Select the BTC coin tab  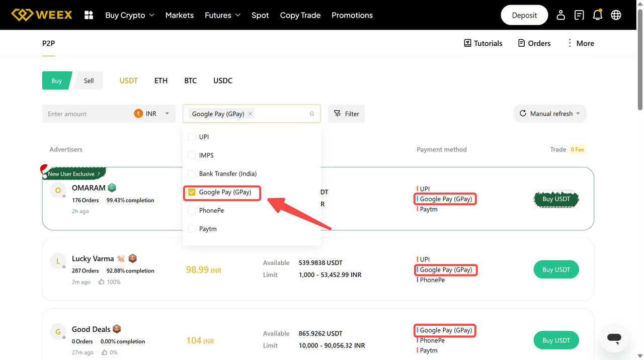[190, 80]
